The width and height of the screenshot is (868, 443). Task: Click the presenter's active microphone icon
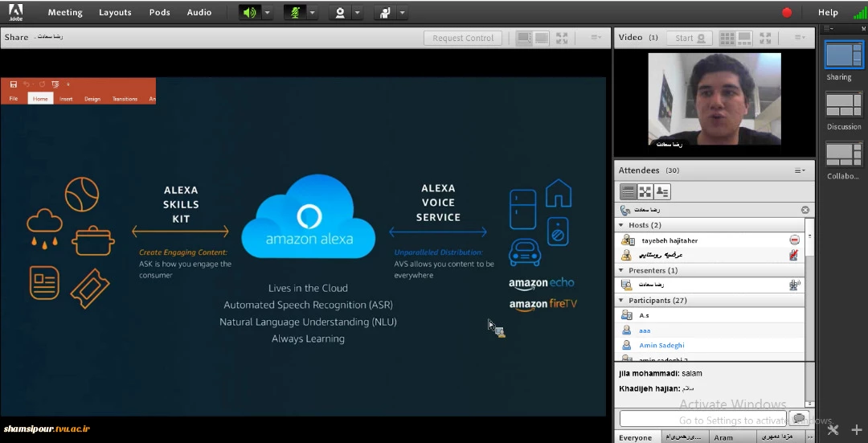794,285
